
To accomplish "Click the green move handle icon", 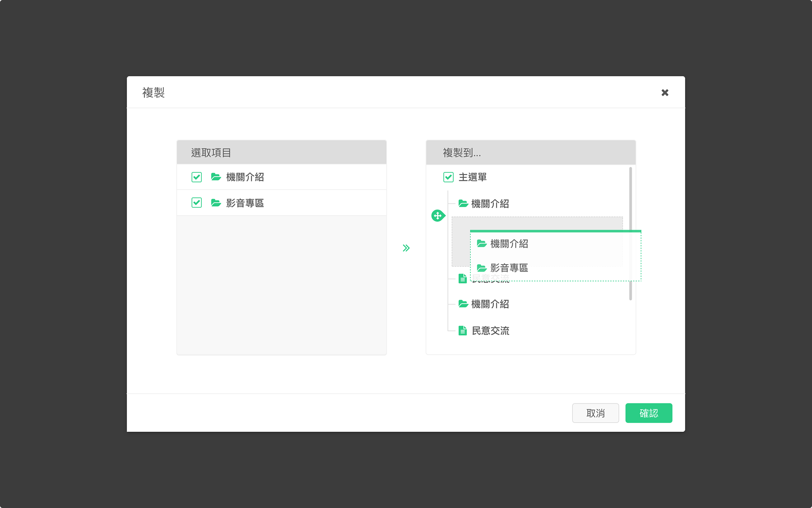I will click(x=438, y=216).
